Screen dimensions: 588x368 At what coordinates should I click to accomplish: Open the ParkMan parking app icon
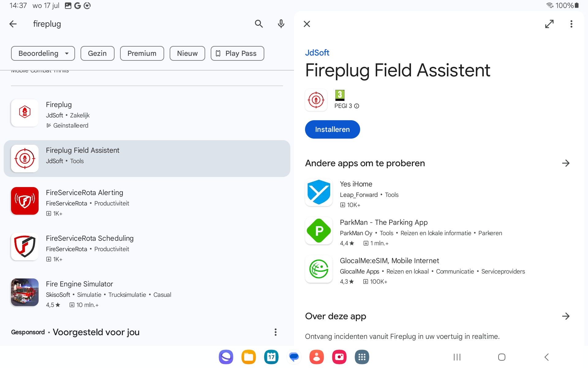(319, 231)
